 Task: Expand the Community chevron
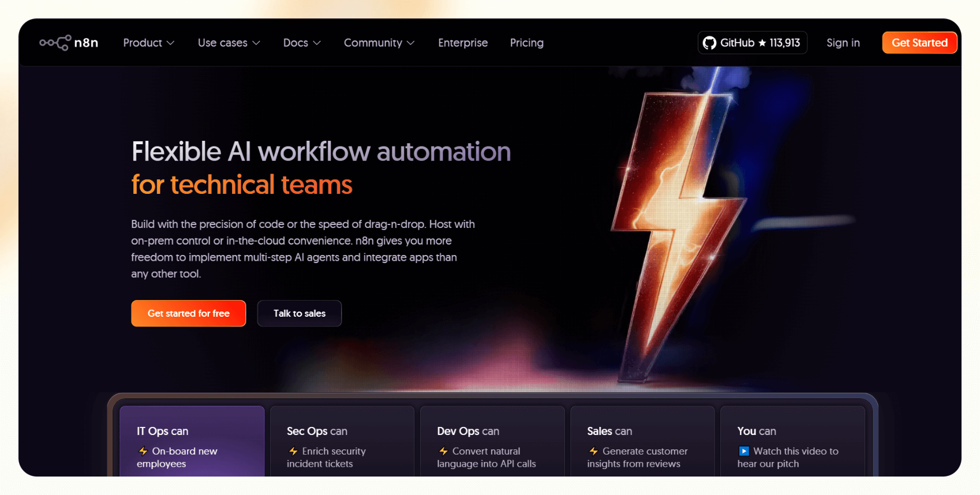coord(410,43)
